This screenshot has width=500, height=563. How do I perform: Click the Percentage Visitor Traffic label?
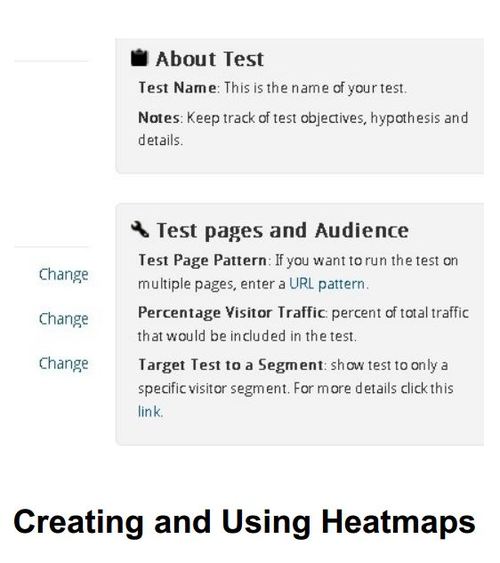coord(232,313)
